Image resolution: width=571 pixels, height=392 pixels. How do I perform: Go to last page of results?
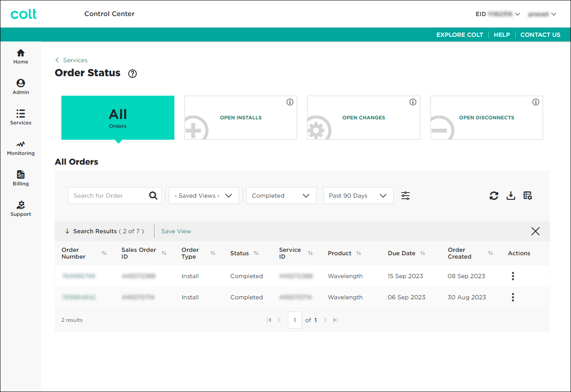pyautogui.click(x=335, y=320)
